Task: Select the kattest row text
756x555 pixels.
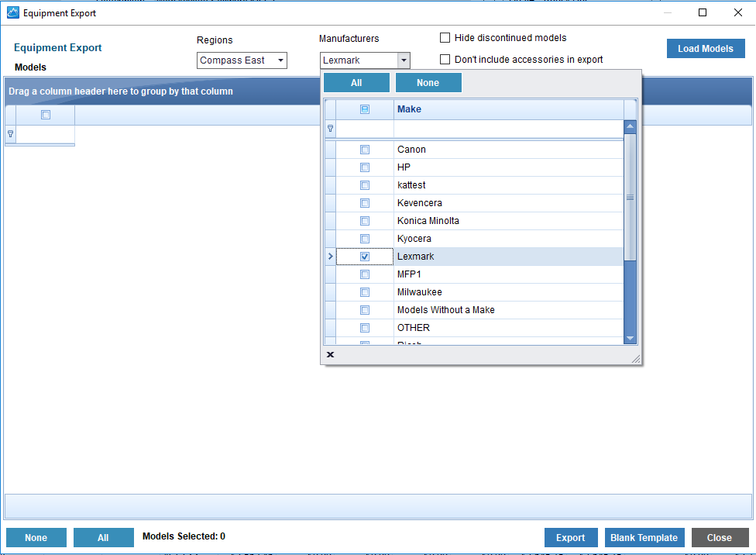Action: [411, 185]
